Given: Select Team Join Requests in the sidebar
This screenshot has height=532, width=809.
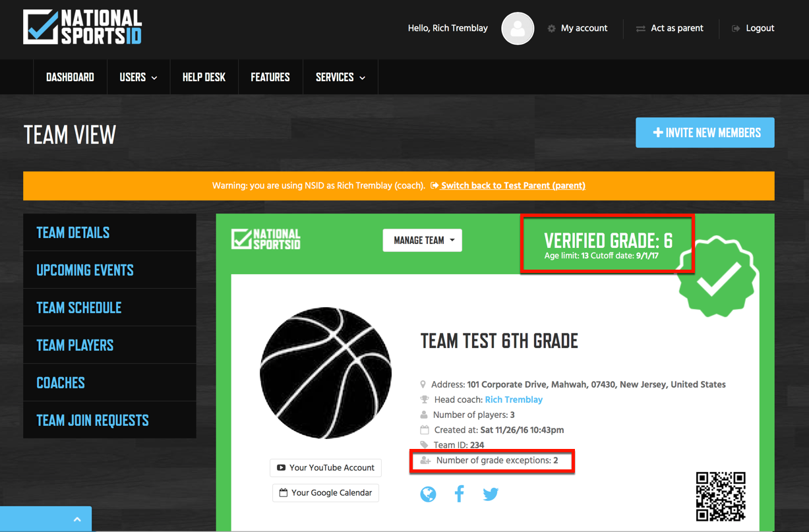Looking at the screenshot, I should (x=109, y=420).
